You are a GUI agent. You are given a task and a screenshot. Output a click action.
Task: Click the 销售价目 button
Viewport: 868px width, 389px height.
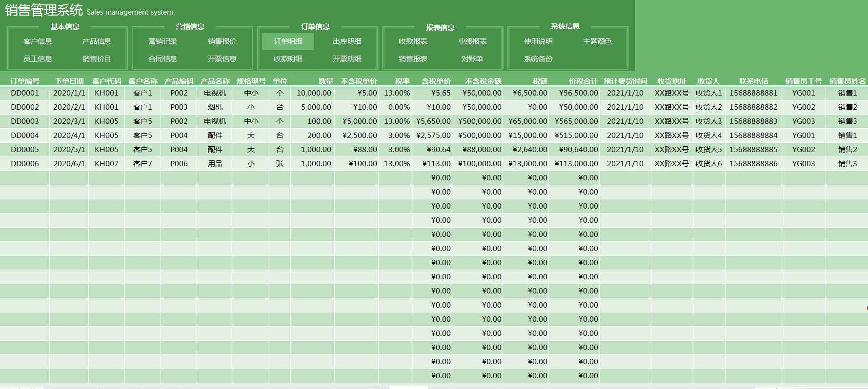tap(97, 59)
